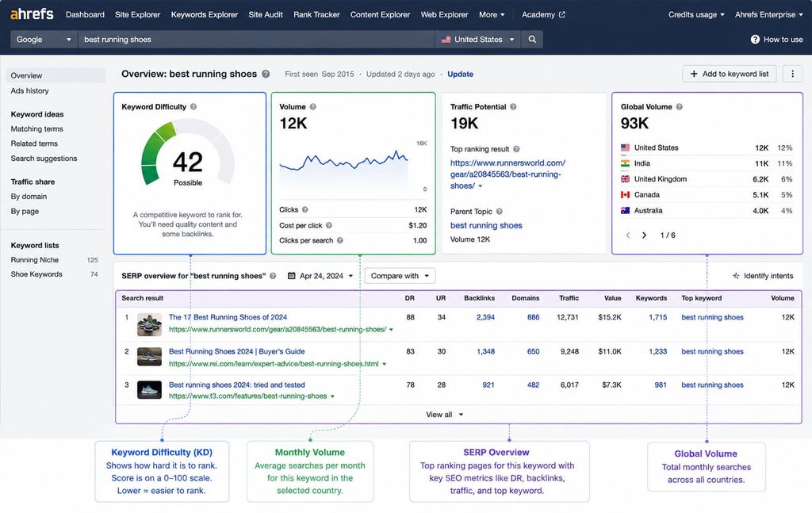Open The 17 Best Running Shoes of 2024 result
Screen dimensions: 812x513
click(228, 317)
